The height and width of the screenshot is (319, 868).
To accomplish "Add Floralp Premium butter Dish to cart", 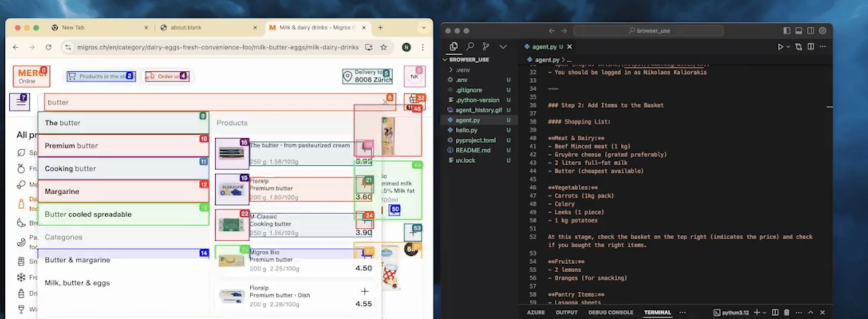I will [365, 291].
